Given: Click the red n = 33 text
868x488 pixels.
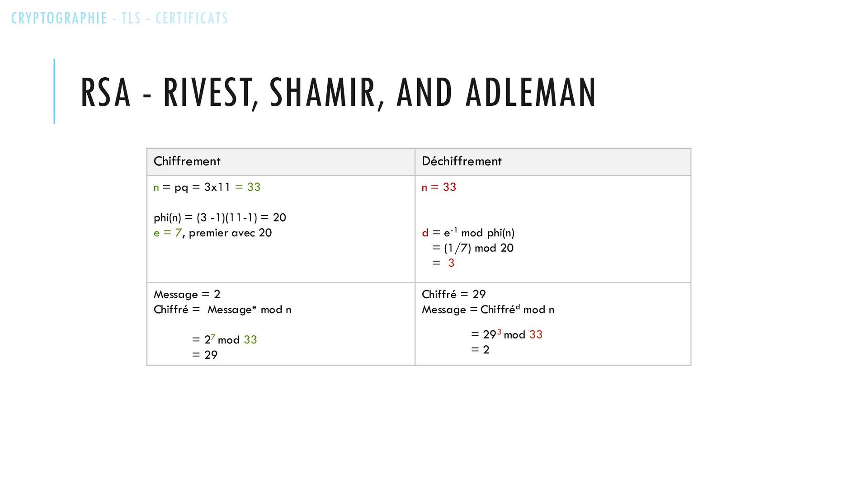Looking at the screenshot, I should [x=439, y=187].
